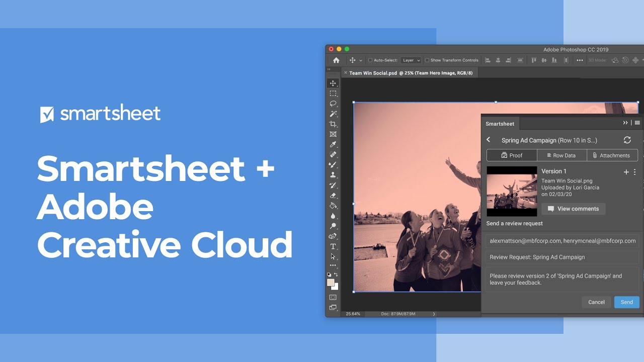
Task: Click the Review Request subject field
Action: point(562,257)
